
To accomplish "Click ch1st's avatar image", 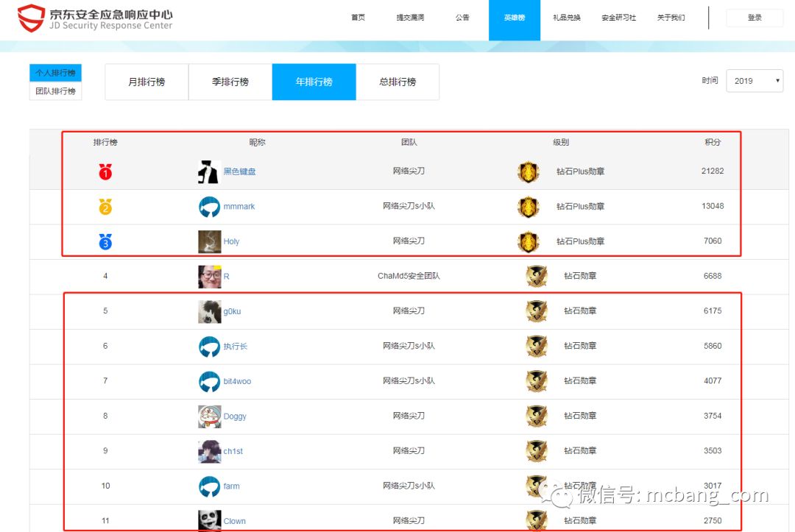I will click(x=209, y=452).
